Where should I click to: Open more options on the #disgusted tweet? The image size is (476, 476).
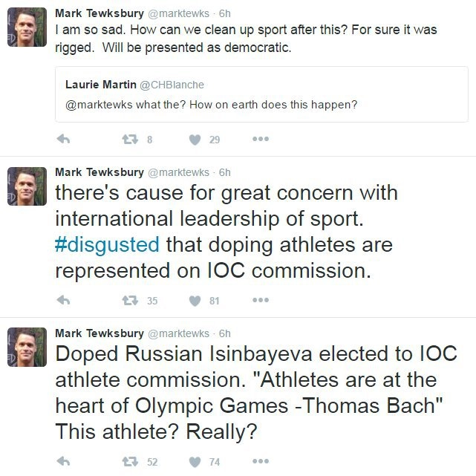pos(260,300)
